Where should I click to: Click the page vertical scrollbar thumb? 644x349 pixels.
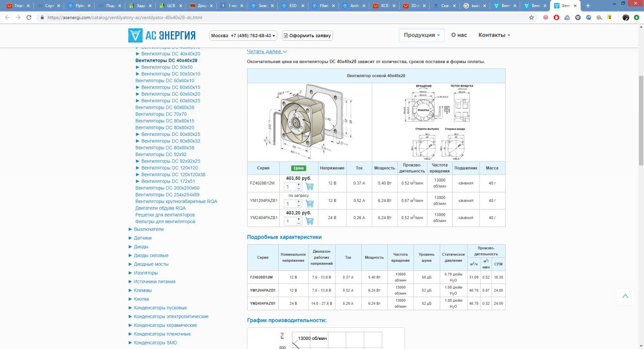coord(640,120)
